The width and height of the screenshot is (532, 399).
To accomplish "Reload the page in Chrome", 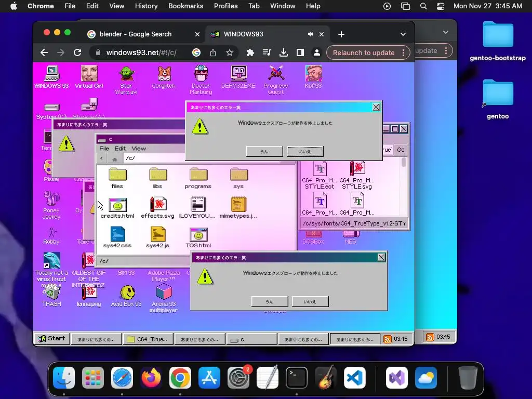I will [x=77, y=52].
